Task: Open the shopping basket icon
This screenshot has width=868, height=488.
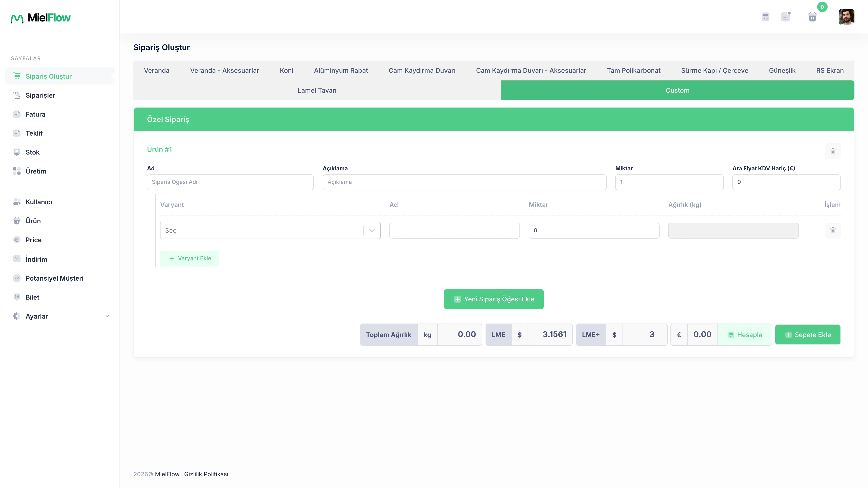Action: pos(812,16)
